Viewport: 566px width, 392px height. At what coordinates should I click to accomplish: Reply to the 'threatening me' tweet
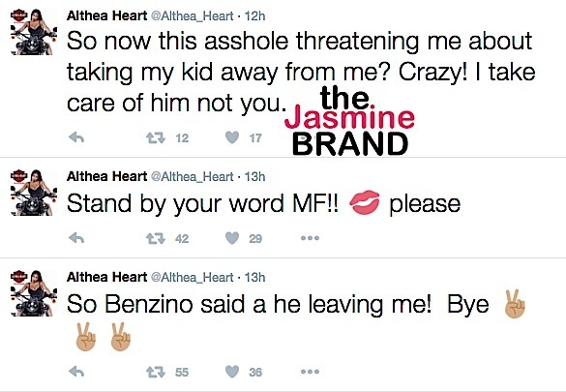pos(76,137)
